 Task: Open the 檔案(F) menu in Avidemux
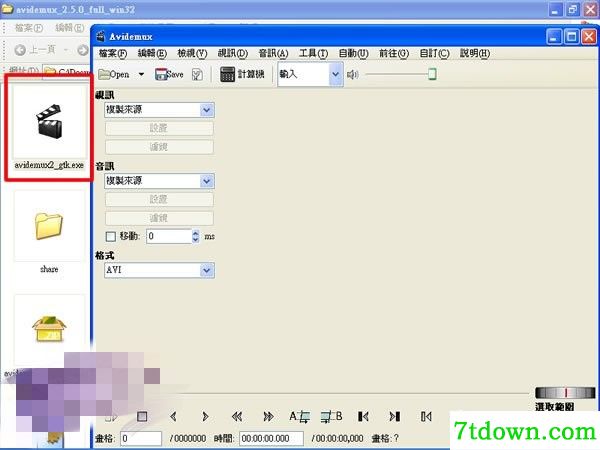[x=112, y=53]
